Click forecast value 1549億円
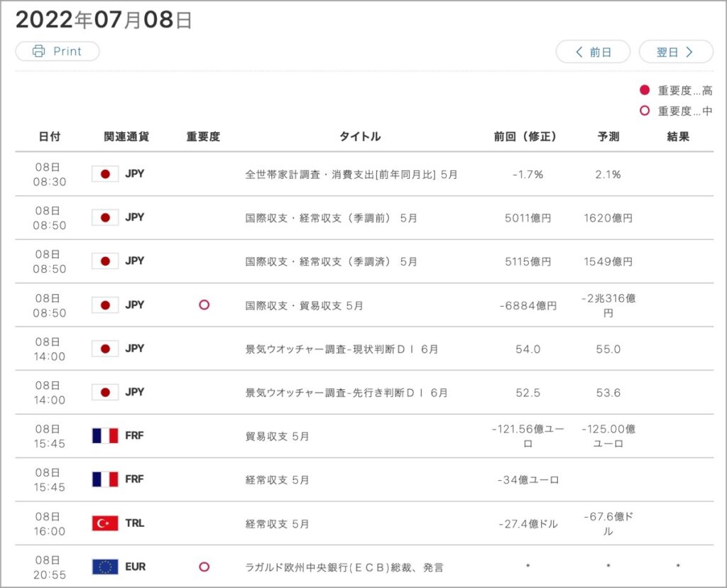Viewport: 727px width, 588px height. pos(608,261)
